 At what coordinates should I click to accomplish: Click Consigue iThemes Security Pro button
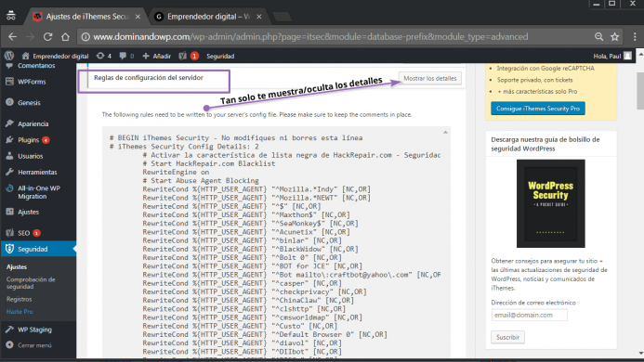pyautogui.click(x=538, y=109)
